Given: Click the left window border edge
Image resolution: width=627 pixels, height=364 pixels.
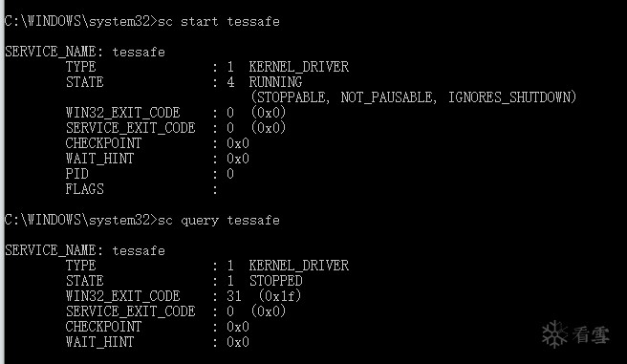Looking at the screenshot, I should coord(2,182).
